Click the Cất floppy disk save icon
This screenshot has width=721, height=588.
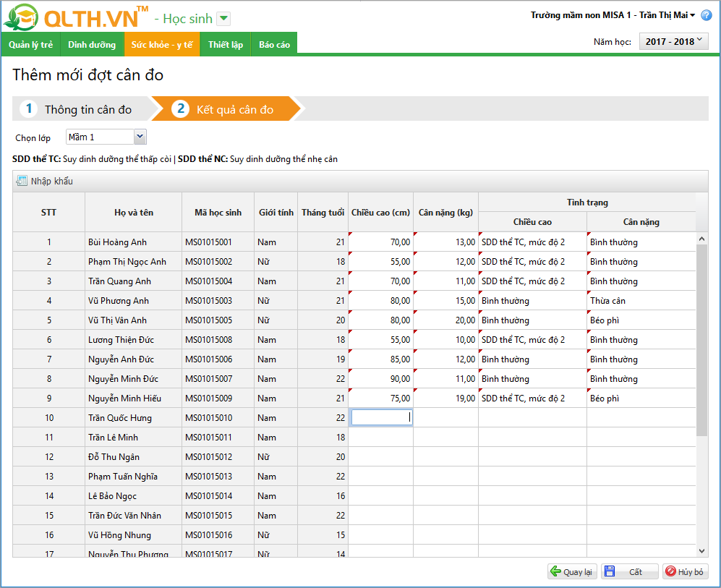(609, 571)
